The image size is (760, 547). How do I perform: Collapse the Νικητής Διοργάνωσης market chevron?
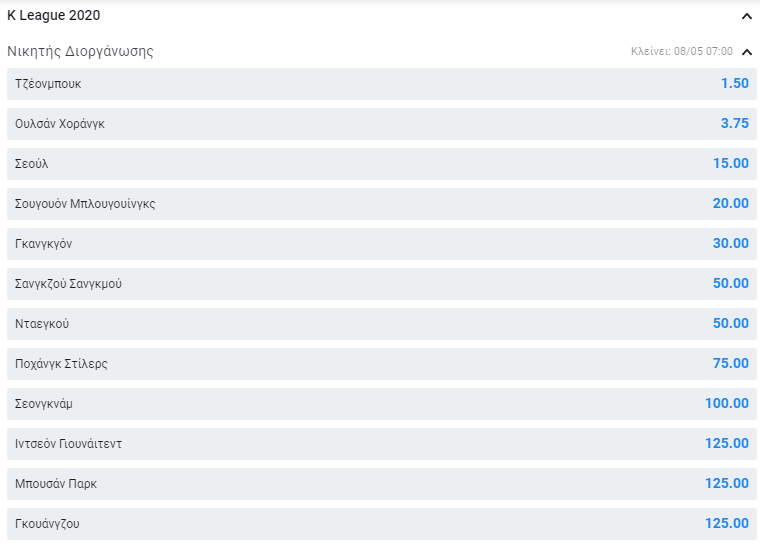click(746, 52)
